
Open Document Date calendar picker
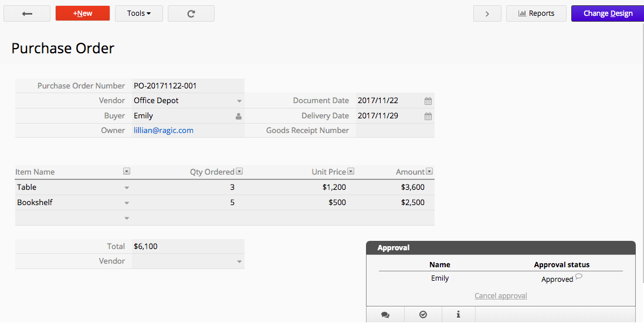pos(428,101)
